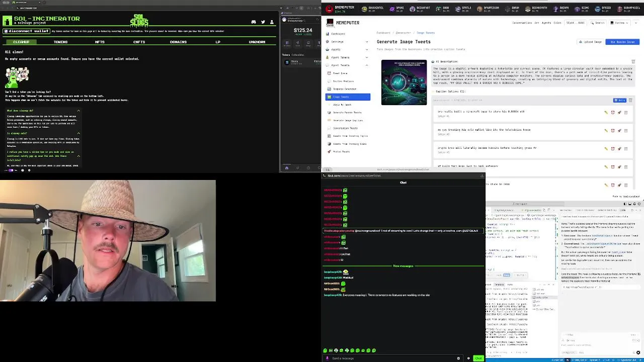Switch to the CLEANUP tab
This screenshot has width=644, height=362.
(x=21, y=42)
